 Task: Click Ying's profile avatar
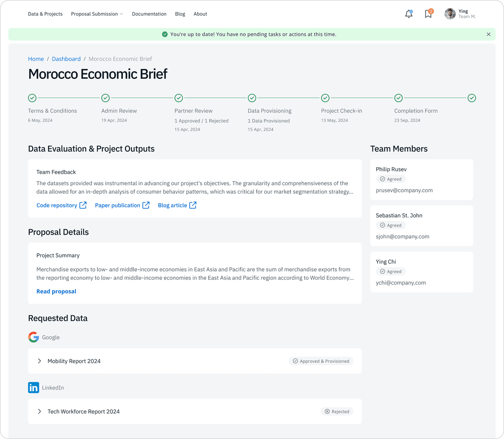point(450,14)
